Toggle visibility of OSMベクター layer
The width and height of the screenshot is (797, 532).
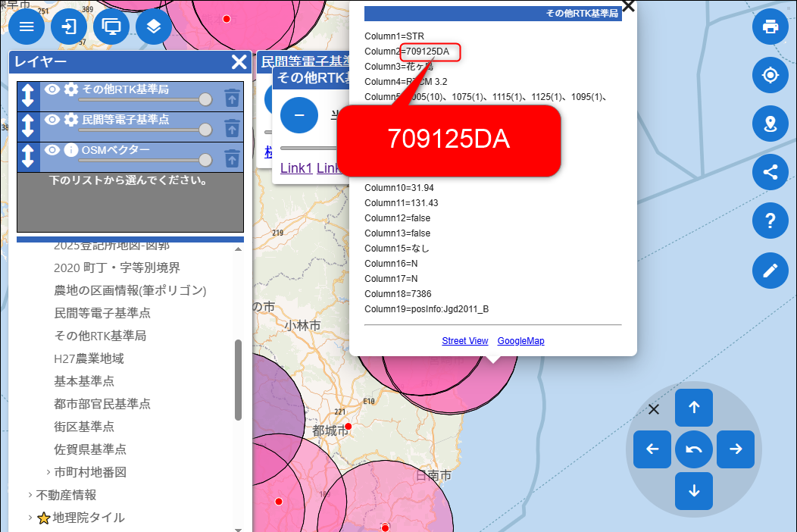[x=52, y=150]
